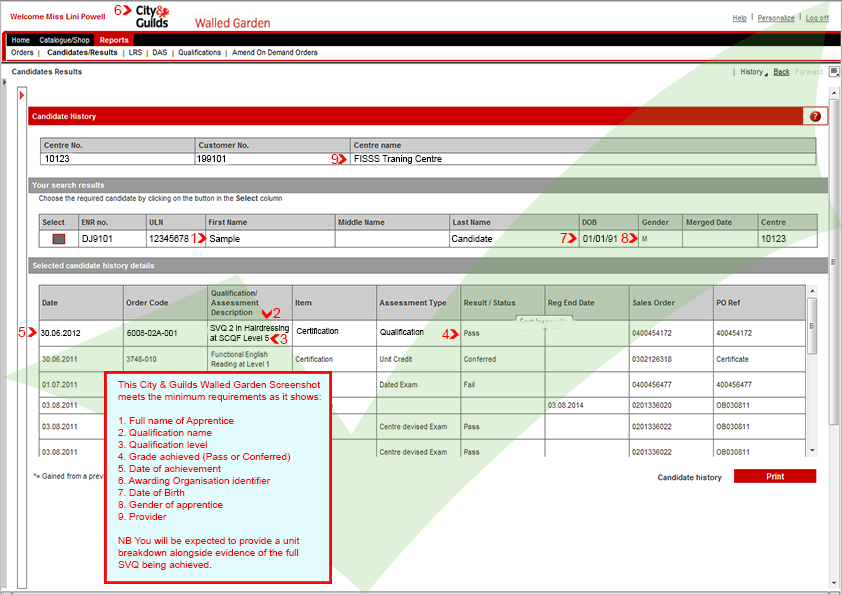Click the Middle Name column header
The width and height of the screenshot is (842, 595).
pos(392,222)
